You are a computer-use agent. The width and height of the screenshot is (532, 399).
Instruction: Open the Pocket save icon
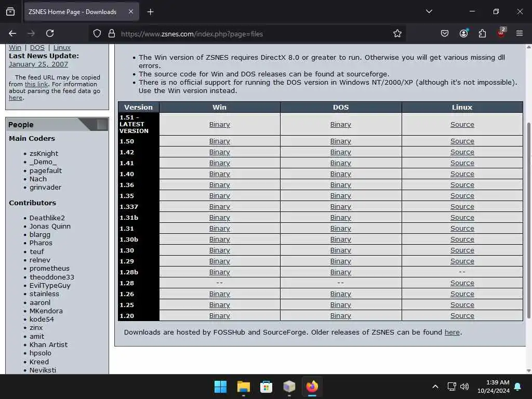(x=445, y=33)
